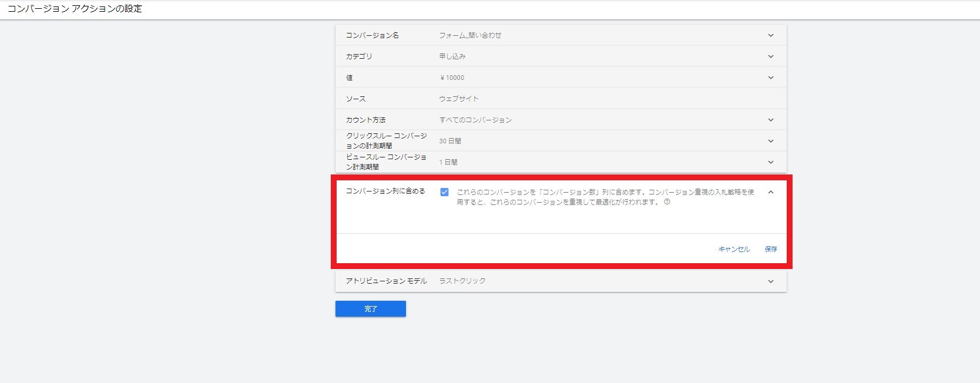980x383 pixels.
Task: Select the 申し込み category value
Action: [452, 56]
